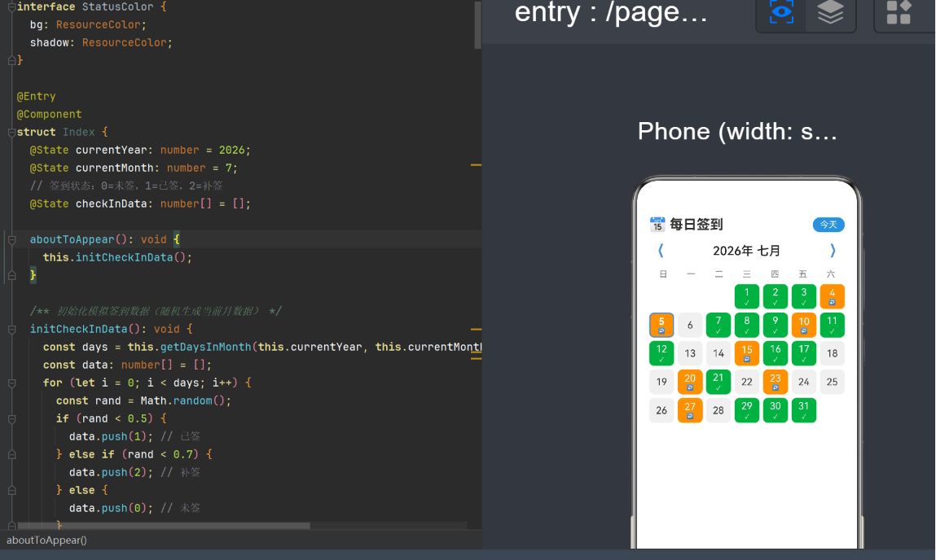This screenshot has height=560, width=936.
Task: Select orange day 27 in the calendar
Action: pos(690,410)
